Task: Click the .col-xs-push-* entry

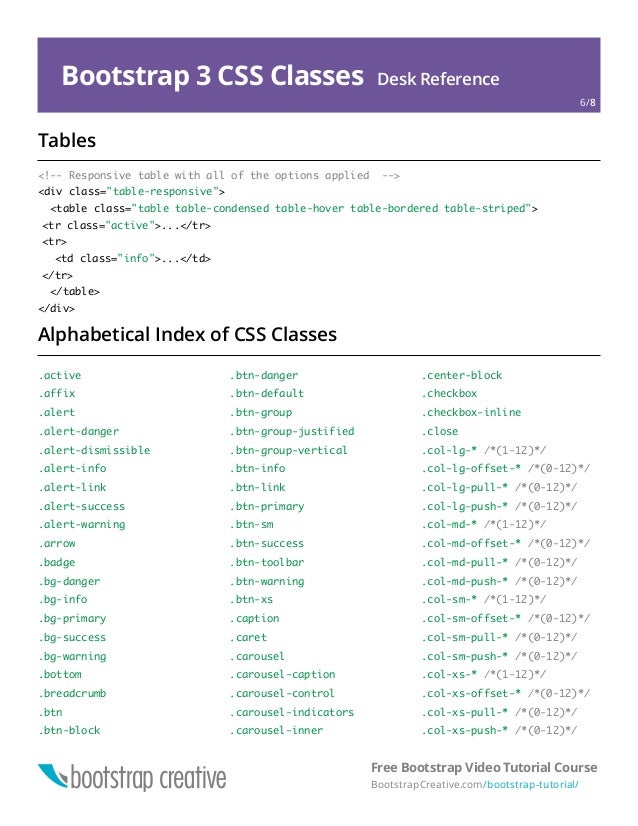Action: click(x=465, y=731)
